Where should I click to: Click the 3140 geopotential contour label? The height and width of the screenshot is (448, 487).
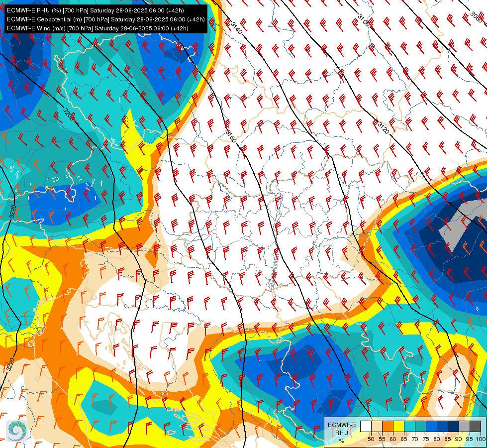[x=236, y=28]
